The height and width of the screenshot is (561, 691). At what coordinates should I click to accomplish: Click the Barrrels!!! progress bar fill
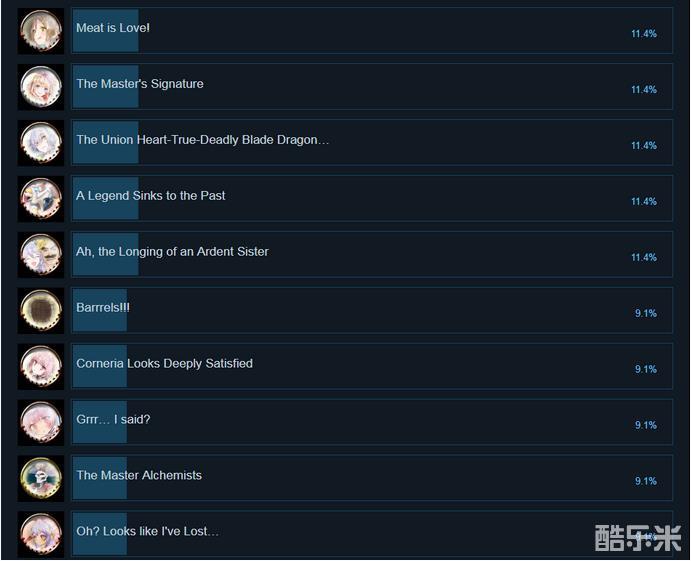pos(100,311)
